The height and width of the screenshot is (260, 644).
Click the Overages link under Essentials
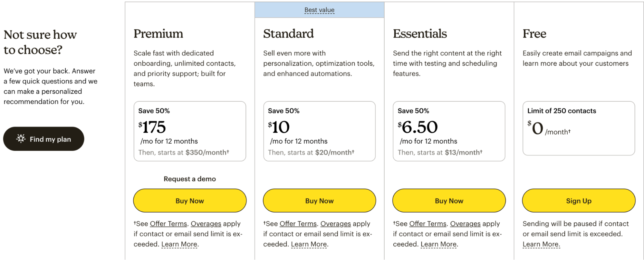466,224
